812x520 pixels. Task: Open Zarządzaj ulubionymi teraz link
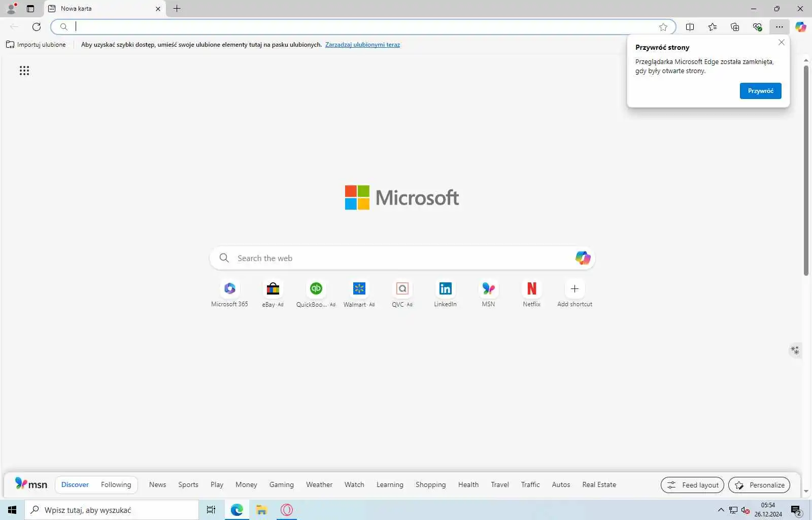(362, 45)
